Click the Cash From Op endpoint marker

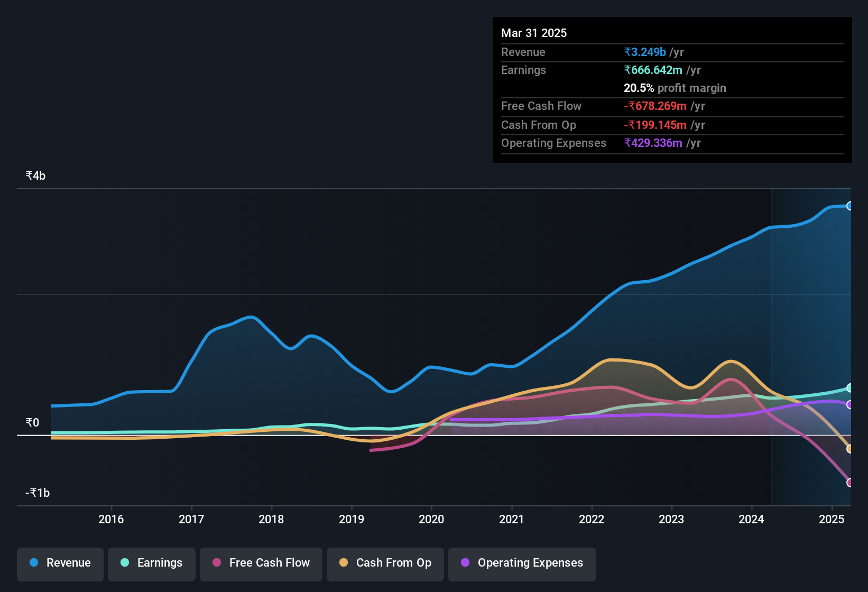coord(850,449)
